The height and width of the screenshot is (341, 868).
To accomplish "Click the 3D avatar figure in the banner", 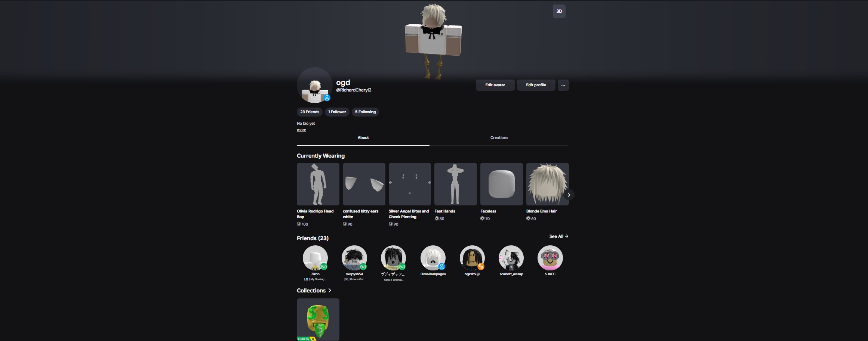I will point(433,41).
